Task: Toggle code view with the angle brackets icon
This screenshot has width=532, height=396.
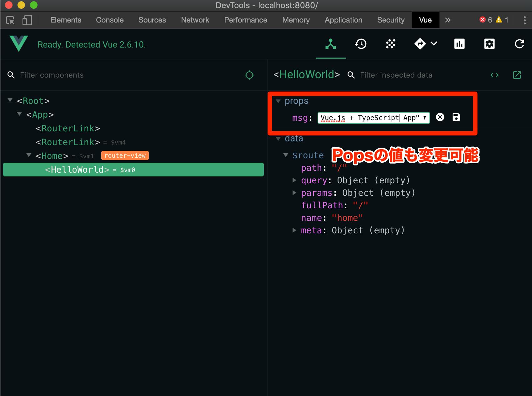Action: click(494, 75)
